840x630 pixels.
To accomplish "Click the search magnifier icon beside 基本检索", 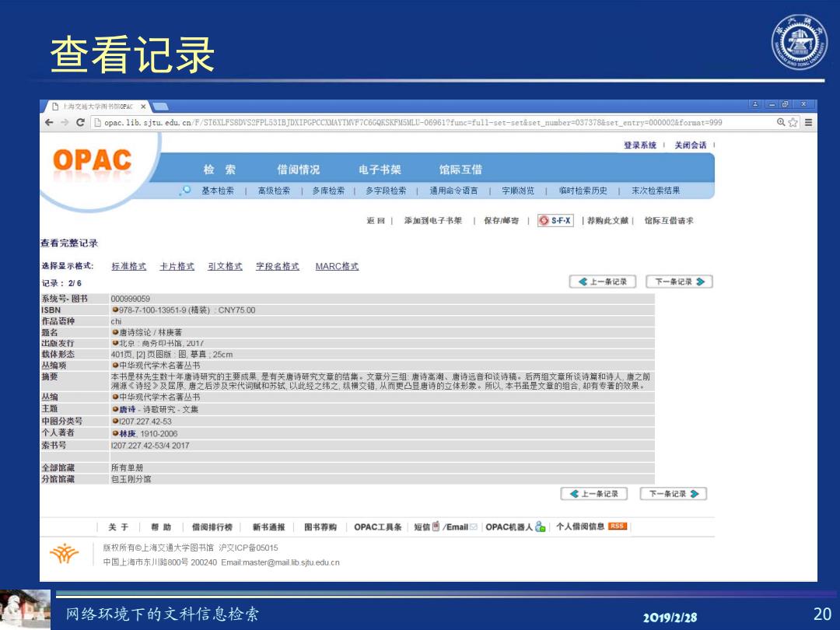I will (x=185, y=191).
